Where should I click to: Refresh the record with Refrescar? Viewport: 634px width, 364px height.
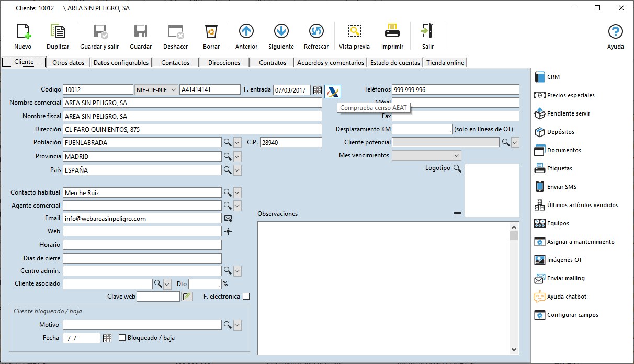click(x=316, y=36)
